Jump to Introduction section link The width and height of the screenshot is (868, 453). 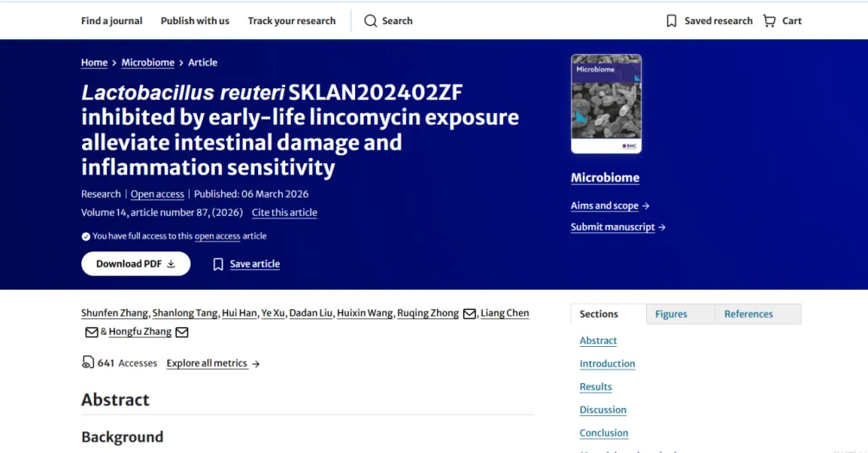pyautogui.click(x=608, y=364)
